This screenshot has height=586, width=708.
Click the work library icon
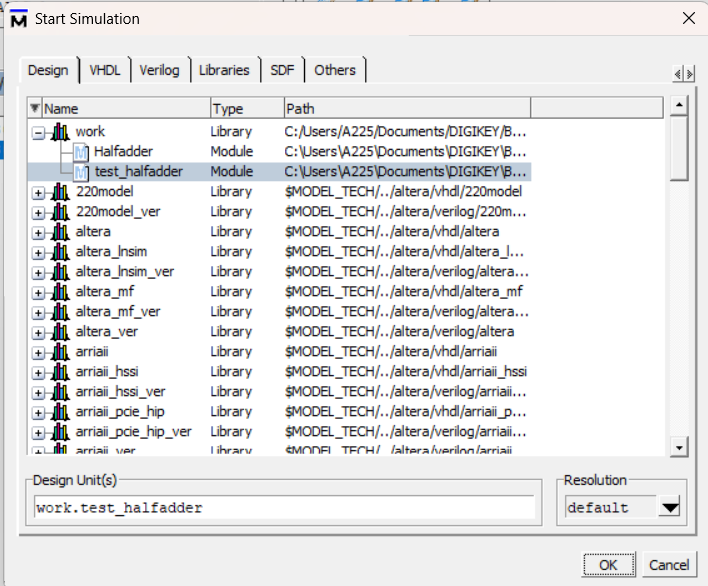(61, 132)
